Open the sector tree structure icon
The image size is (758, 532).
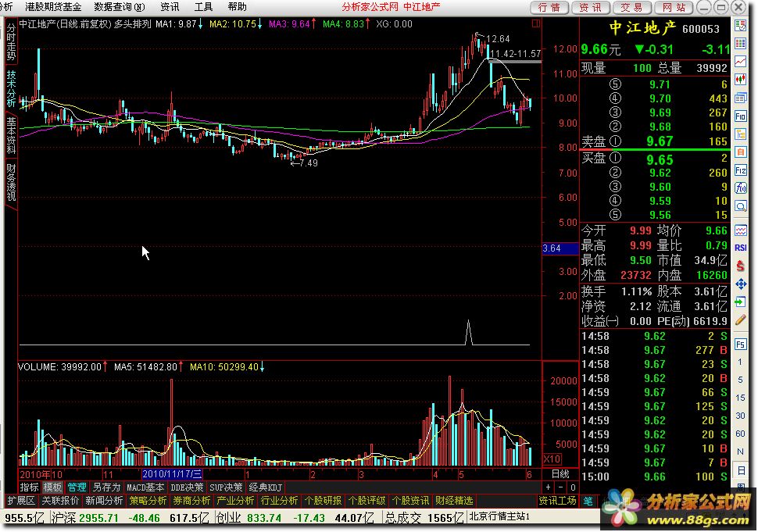740,134
